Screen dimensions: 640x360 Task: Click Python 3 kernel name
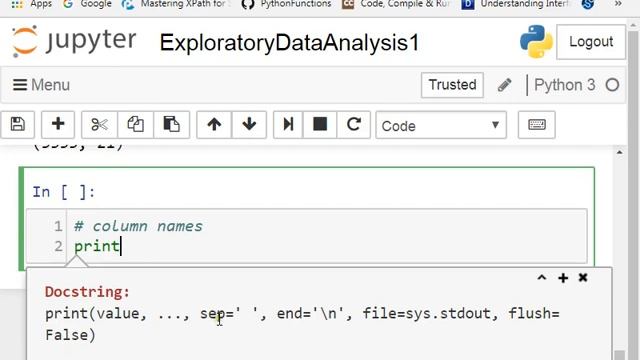click(x=564, y=85)
